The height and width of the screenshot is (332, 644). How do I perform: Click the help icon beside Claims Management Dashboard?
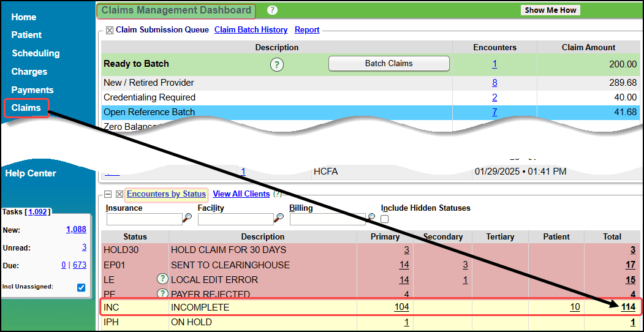click(x=273, y=10)
